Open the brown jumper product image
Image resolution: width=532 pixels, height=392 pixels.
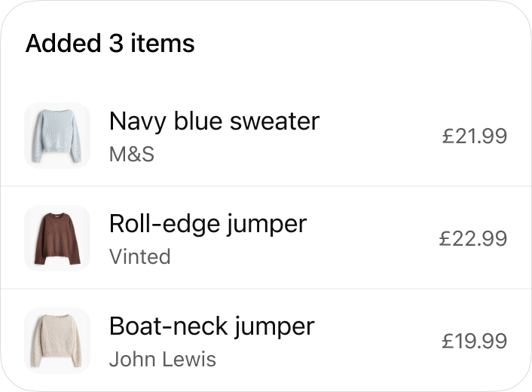point(57,238)
